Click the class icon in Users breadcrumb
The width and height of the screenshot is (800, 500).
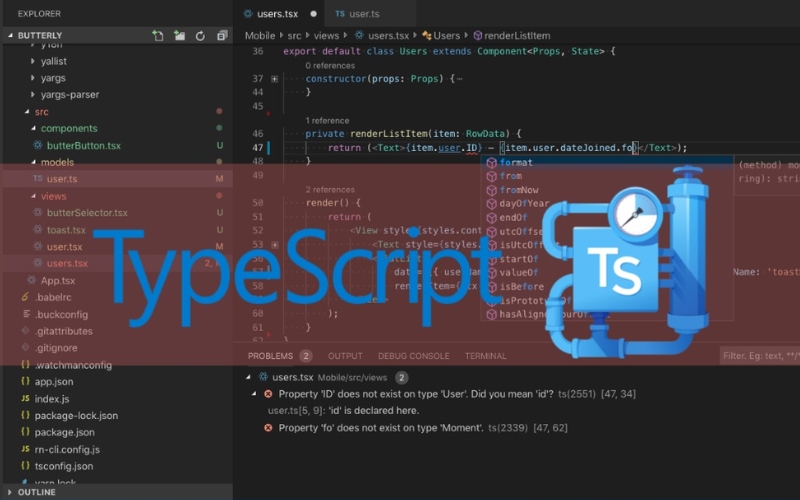pos(427,36)
